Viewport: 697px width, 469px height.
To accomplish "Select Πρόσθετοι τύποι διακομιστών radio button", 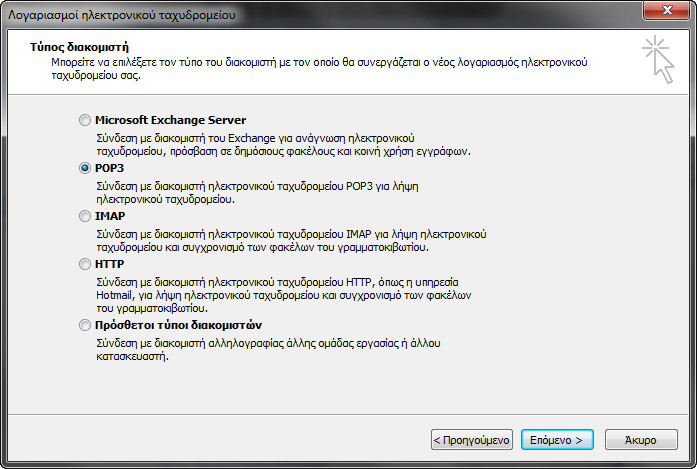I will pyautogui.click(x=84, y=325).
